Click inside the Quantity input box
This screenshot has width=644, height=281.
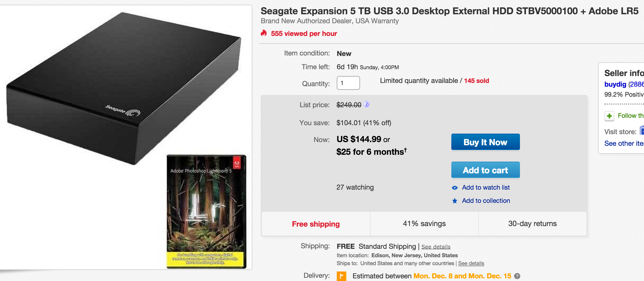348,83
